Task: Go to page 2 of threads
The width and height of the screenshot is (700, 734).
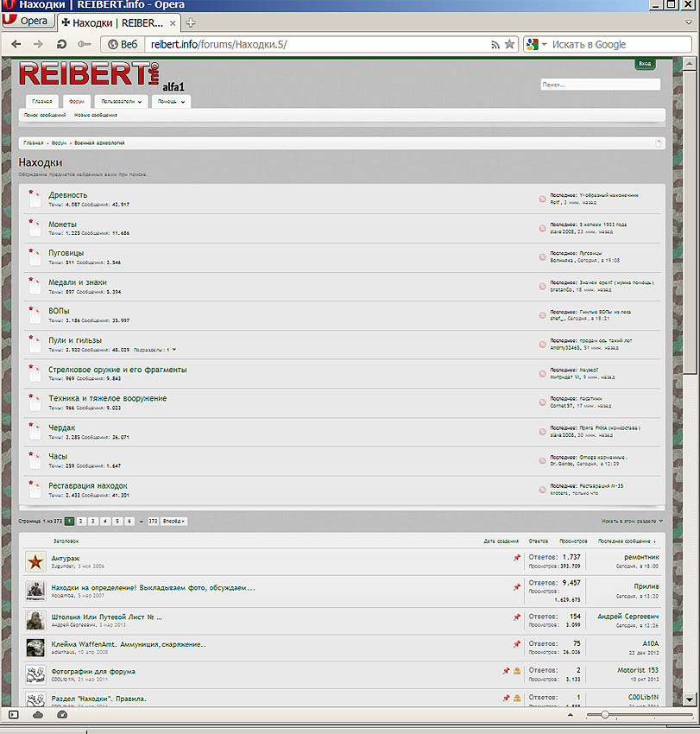Action: click(x=81, y=521)
